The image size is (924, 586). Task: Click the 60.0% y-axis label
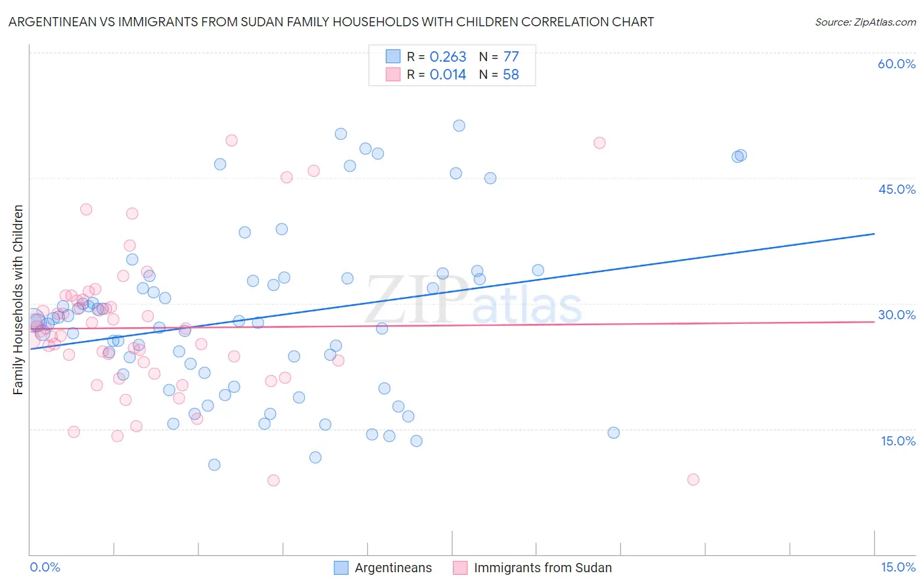pos(896,64)
